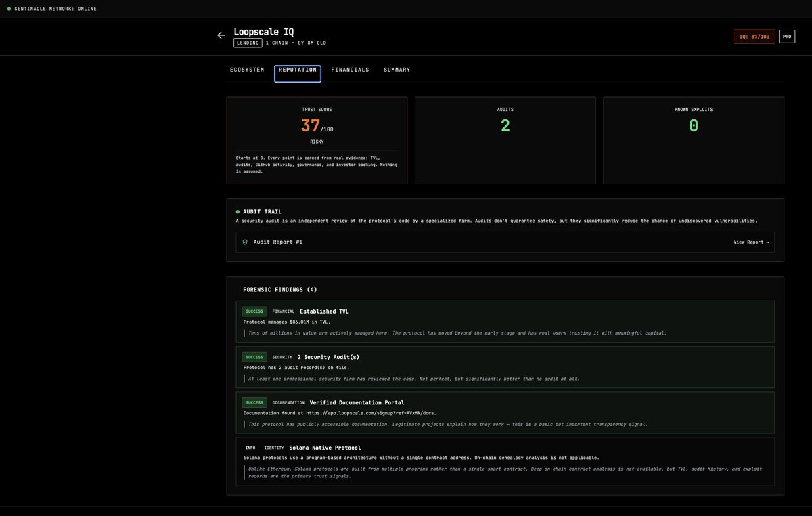Click the shield icon on Audit Report #1
This screenshot has height=516, width=812.
coord(245,242)
